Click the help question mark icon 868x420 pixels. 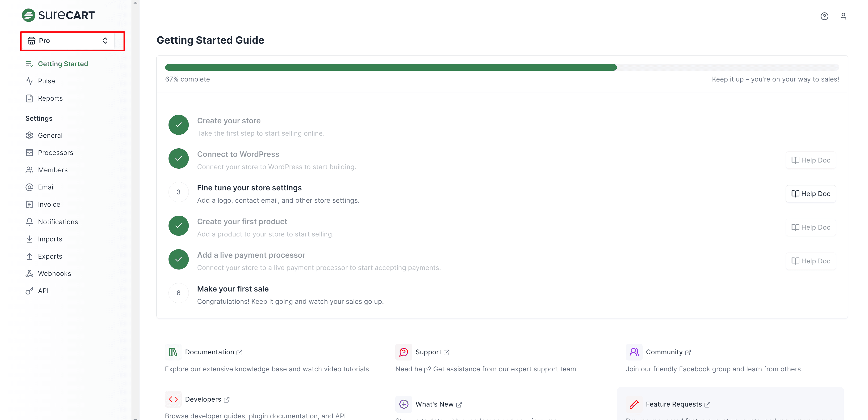(x=824, y=16)
